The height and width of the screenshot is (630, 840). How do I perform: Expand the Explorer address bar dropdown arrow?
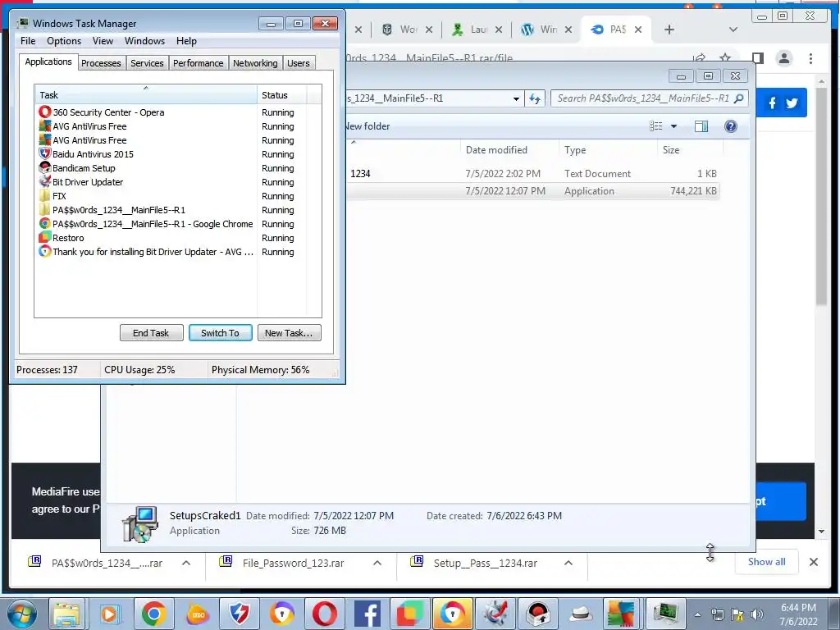[516, 98]
